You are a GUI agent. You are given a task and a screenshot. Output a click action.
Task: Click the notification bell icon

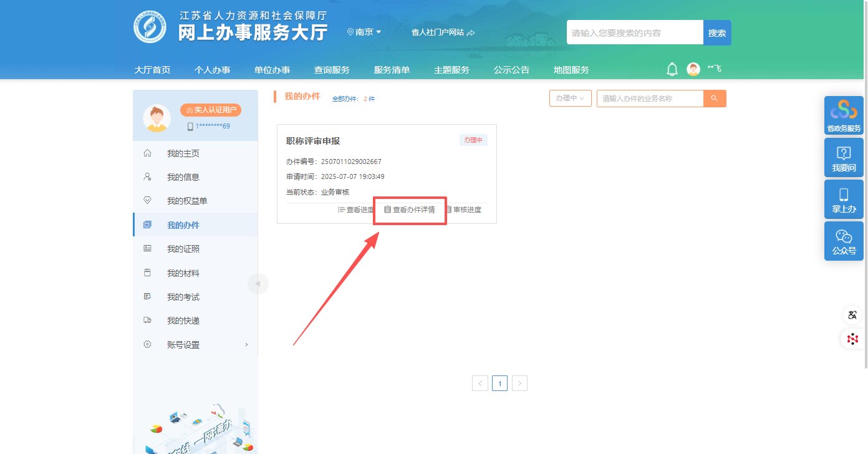pos(672,69)
